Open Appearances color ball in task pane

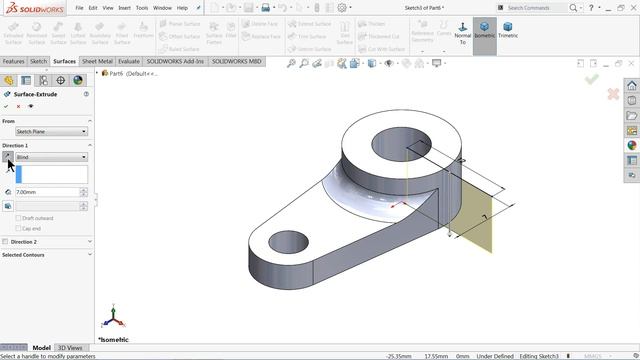pos(632,145)
